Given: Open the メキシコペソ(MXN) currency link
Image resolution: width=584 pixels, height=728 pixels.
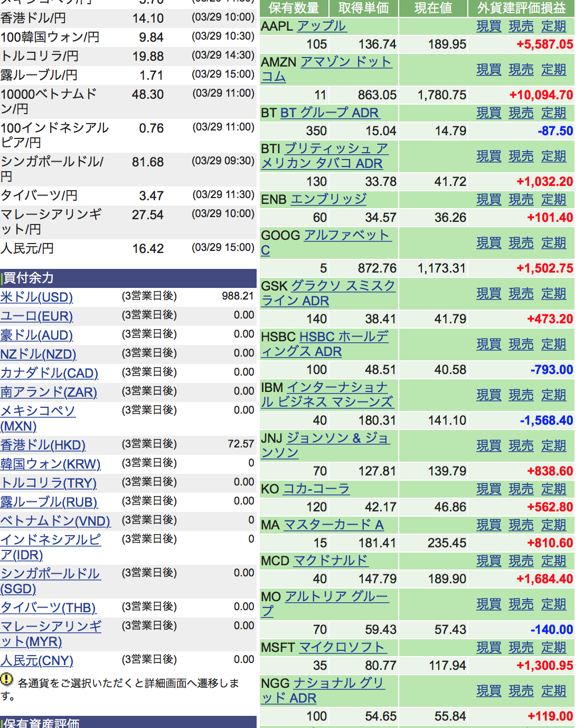Looking at the screenshot, I should 37,418.
